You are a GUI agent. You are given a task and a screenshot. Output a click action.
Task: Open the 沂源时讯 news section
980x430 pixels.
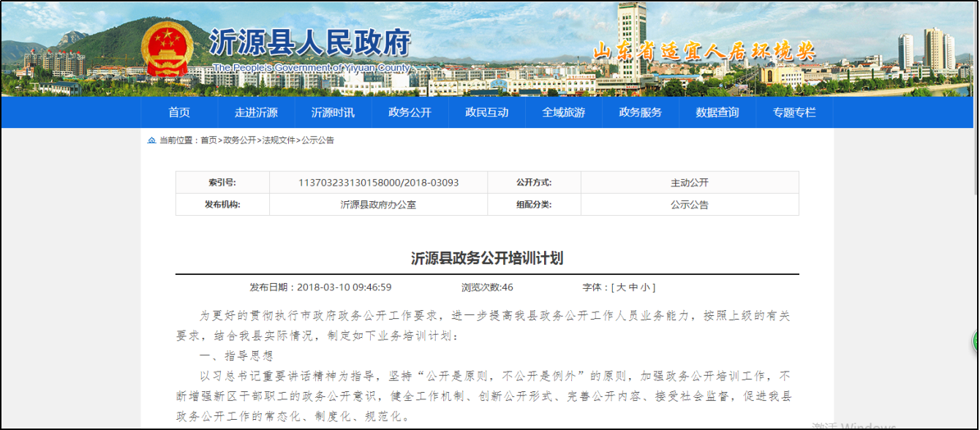click(333, 113)
